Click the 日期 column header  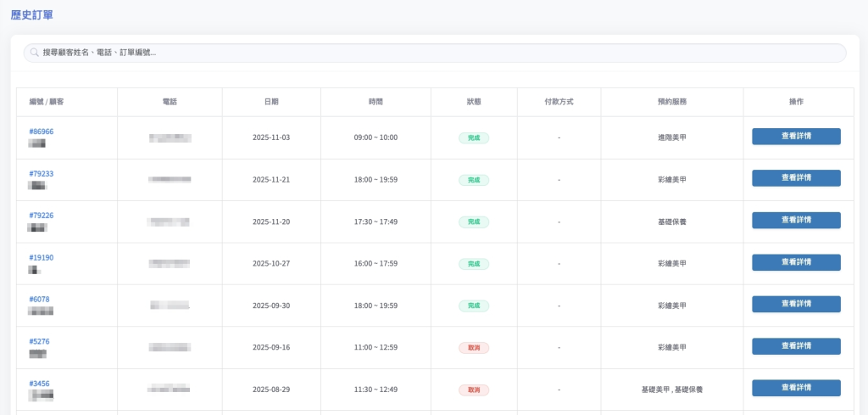coord(271,102)
